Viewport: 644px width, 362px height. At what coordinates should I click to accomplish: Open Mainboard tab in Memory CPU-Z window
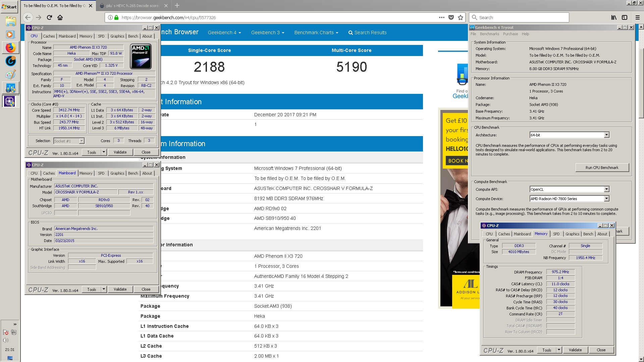(x=522, y=234)
